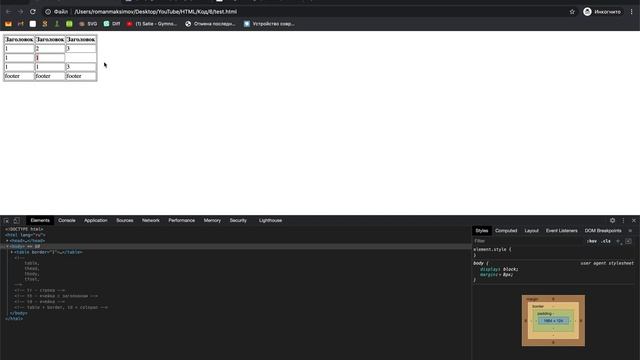640x360 pixels.
Task: Click the first 'footer' table cell
Action: [19, 76]
